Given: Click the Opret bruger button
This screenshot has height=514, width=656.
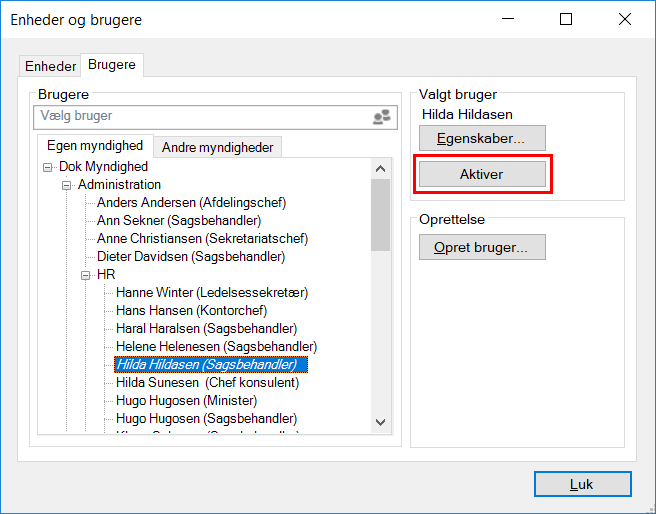Looking at the screenshot, I should pyautogui.click(x=482, y=247).
